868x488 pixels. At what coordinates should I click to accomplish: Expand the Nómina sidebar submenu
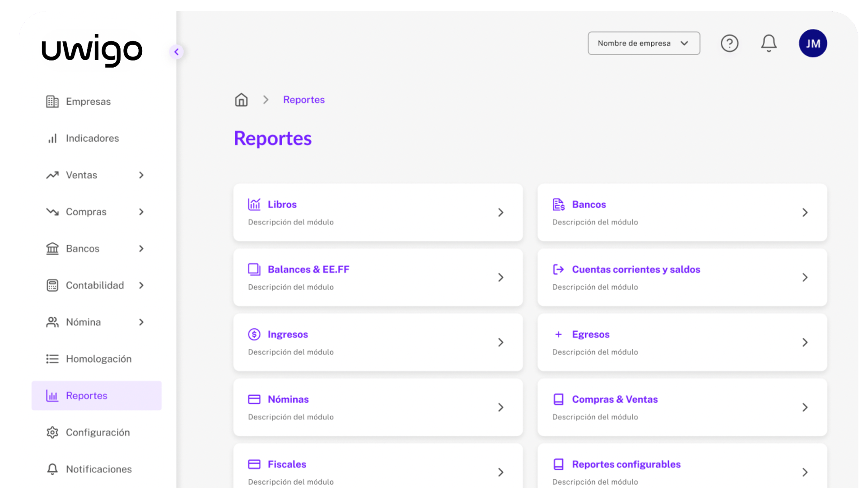pos(141,322)
